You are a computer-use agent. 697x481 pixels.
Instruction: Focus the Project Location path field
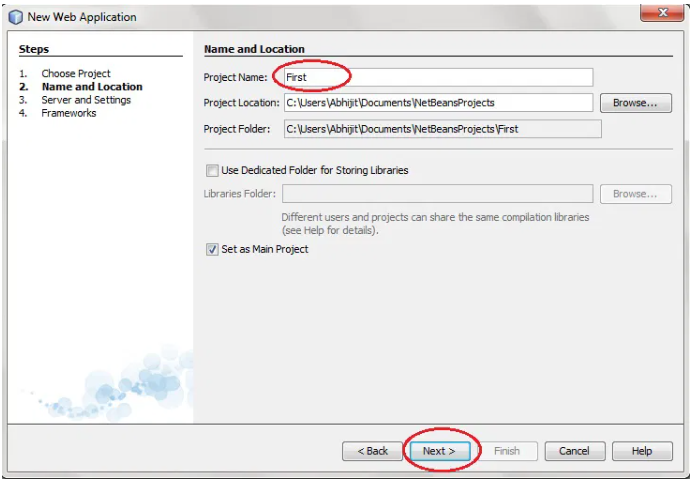pyautogui.click(x=437, y=103)
